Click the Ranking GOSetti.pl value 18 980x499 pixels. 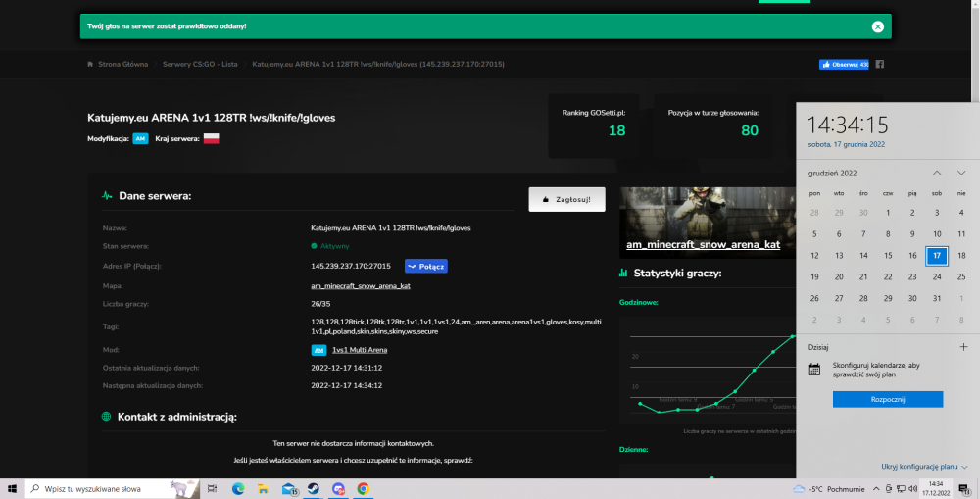[x=616, y=130]
